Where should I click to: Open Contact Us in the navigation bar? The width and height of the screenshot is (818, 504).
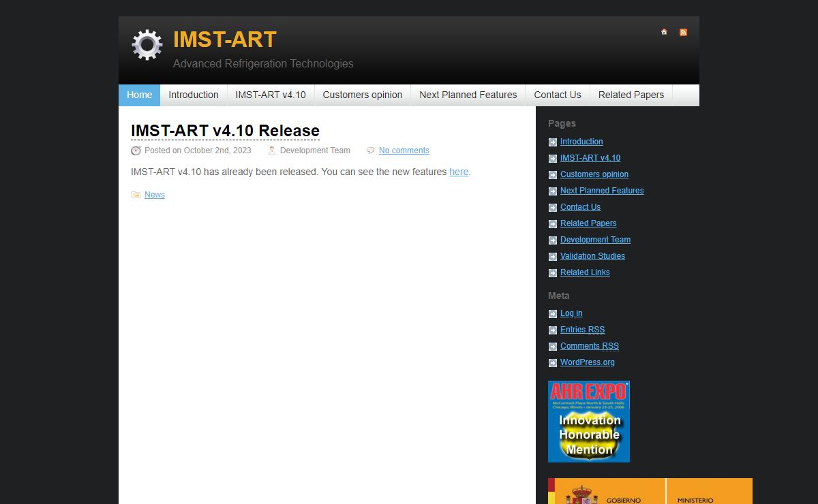[x=558, y=95]
